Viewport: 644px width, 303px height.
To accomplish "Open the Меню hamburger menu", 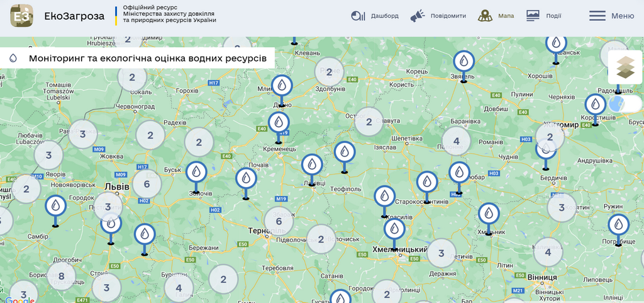I will [611, 16].
